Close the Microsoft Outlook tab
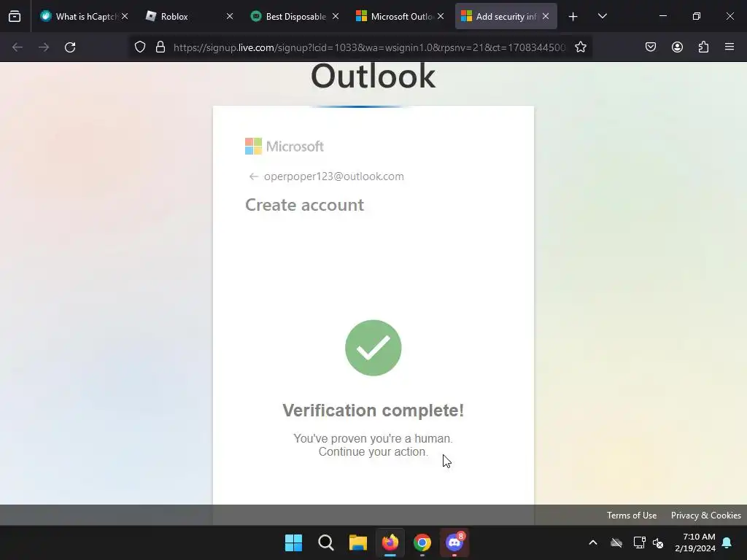This screenshot has width=747, height=560. tap(441, 16)
